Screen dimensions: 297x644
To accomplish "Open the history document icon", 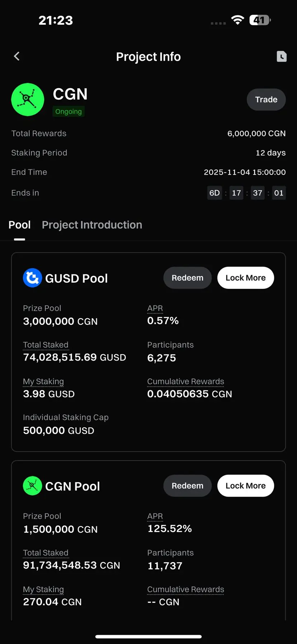I will pyautogui.click(x=282, y=56).
